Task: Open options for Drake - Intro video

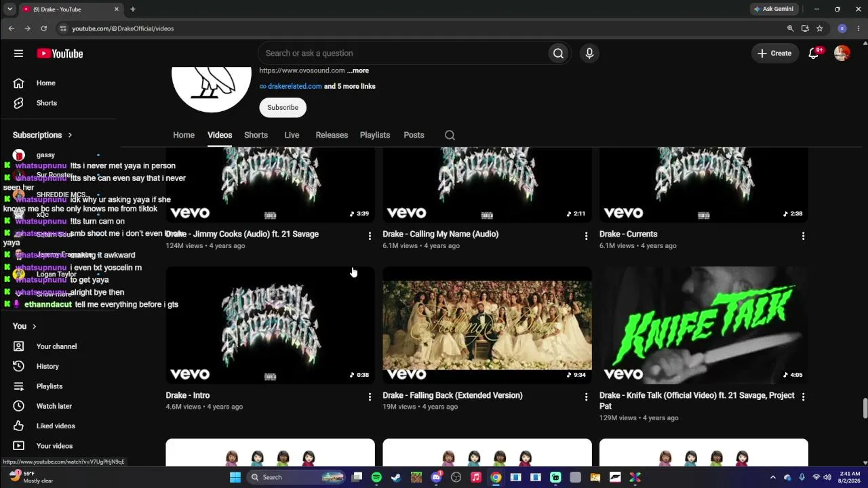Action: (370, 397)
